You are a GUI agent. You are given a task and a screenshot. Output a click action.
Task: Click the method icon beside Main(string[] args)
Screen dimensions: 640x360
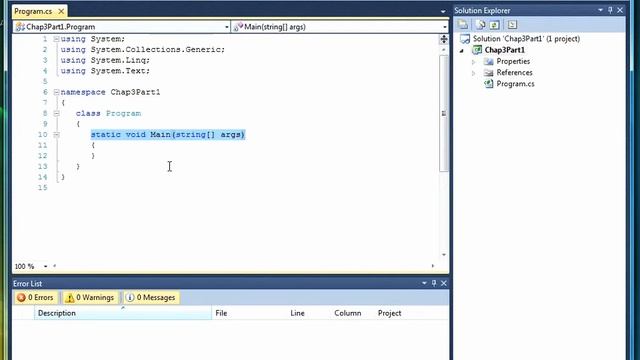[x=238, y=27]
